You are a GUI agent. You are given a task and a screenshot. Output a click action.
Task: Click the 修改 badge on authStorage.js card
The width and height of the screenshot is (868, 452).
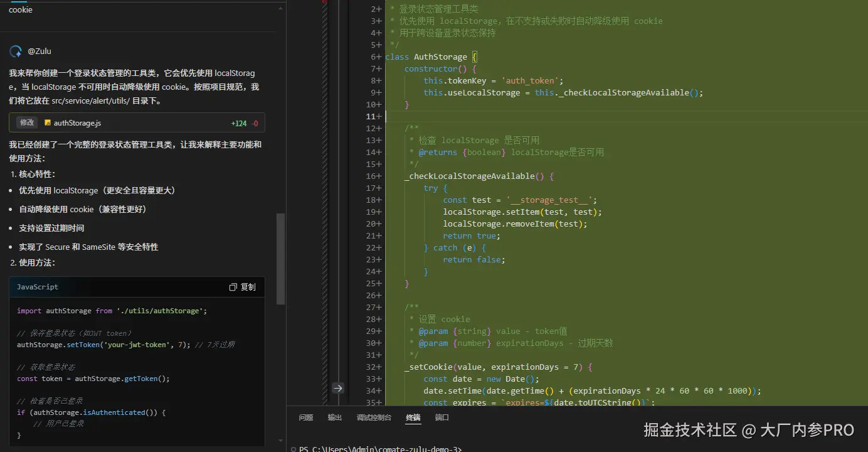[x=26, y=122]
